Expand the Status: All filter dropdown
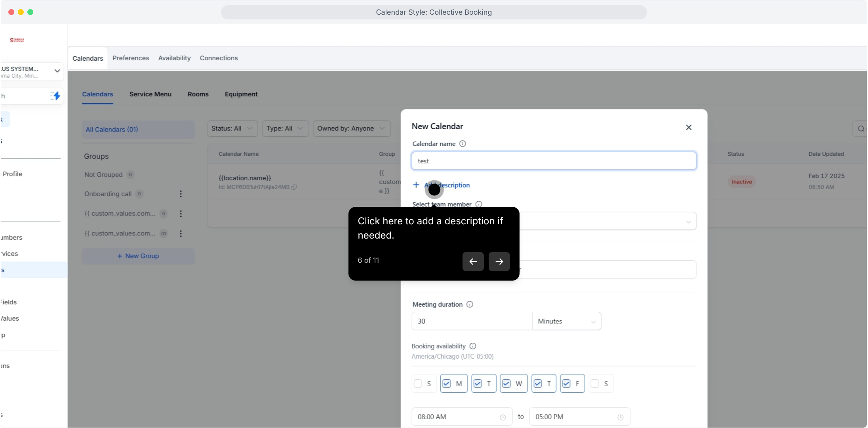Screen dimensions: 868x428 232,128
